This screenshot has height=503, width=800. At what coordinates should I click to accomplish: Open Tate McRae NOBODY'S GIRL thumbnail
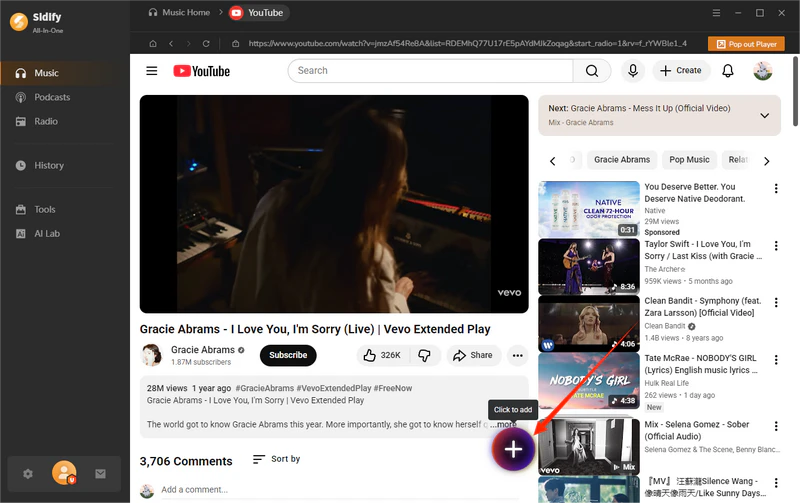589,381
